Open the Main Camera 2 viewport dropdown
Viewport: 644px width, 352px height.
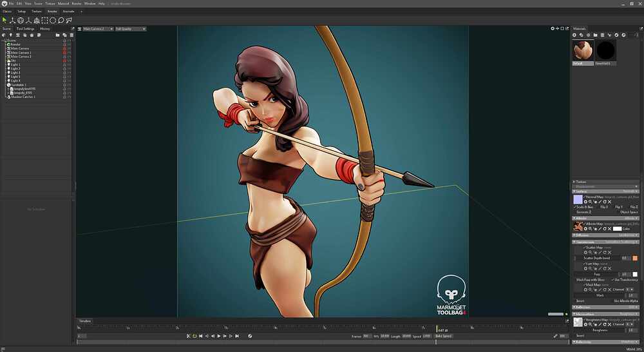pyautogui.click(x=98, y=29)
